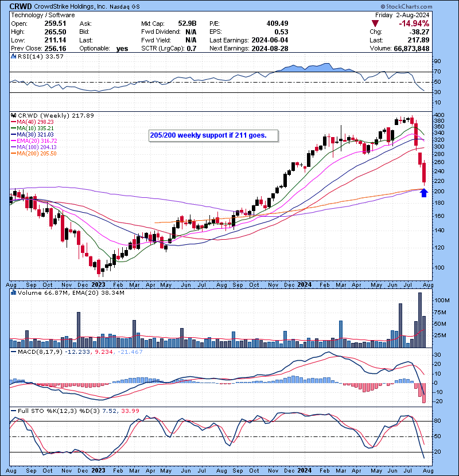Click the Nasdaq GS exchange label
The image size is (459, 476).
125,7
